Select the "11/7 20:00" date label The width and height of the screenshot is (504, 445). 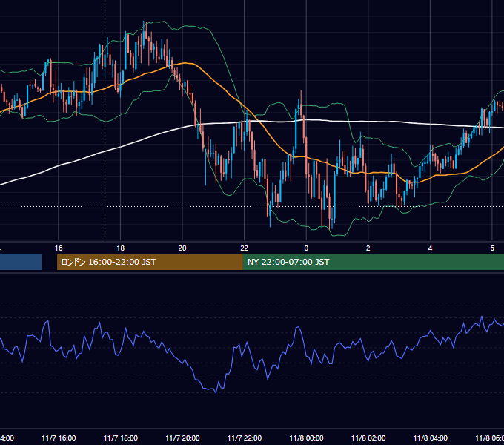pyautogui.click(x=182, y=438)
